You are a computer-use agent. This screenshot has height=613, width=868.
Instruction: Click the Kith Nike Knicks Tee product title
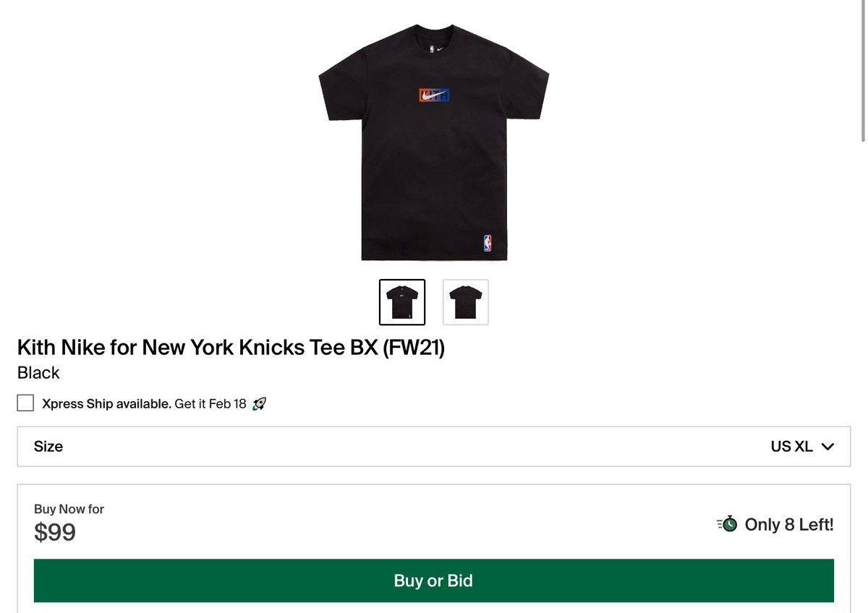point(231,348)
